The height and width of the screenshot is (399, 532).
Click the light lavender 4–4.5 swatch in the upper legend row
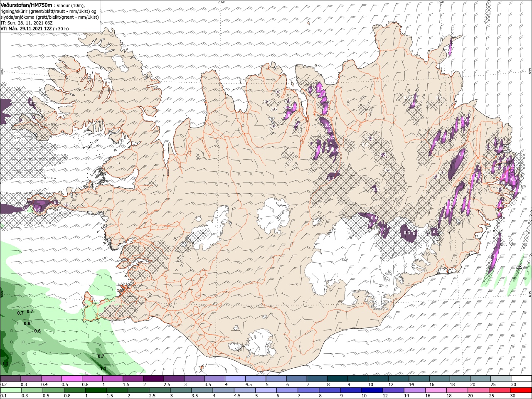[235, 378]
